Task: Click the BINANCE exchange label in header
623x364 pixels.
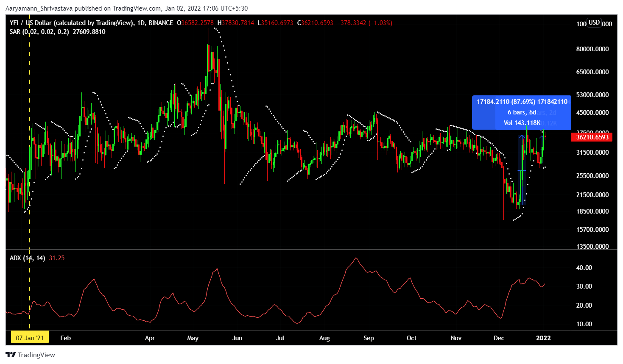Action: pyautogui.click(x=161, y=23)
